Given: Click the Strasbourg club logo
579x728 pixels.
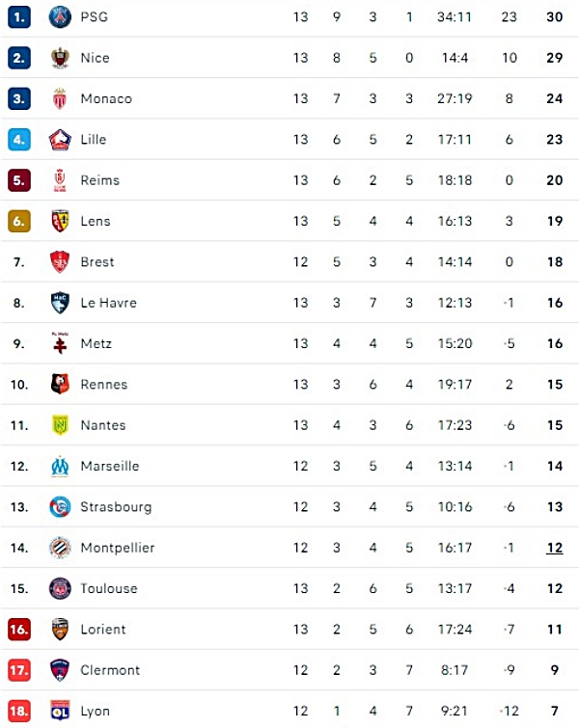Looking at the screenshot, I should (60, 507).
